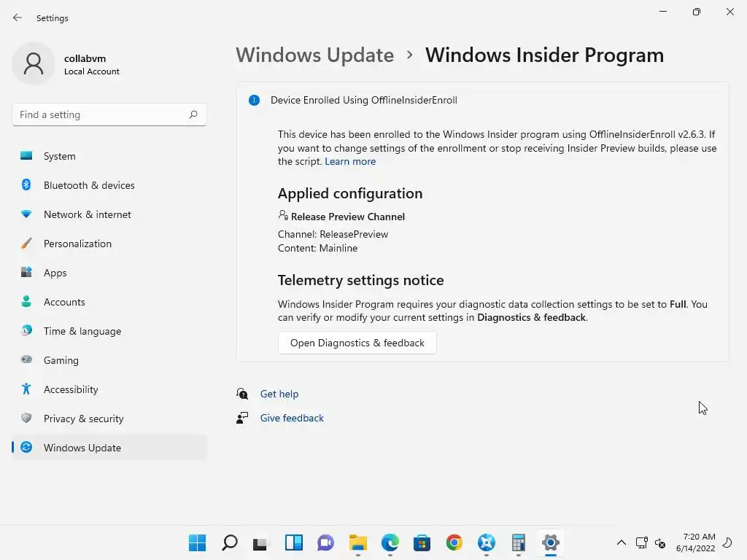The height and width of the screenshot is (560, 747).
Task: Click the Release Preview Channel label
Action: pos(348,217)
